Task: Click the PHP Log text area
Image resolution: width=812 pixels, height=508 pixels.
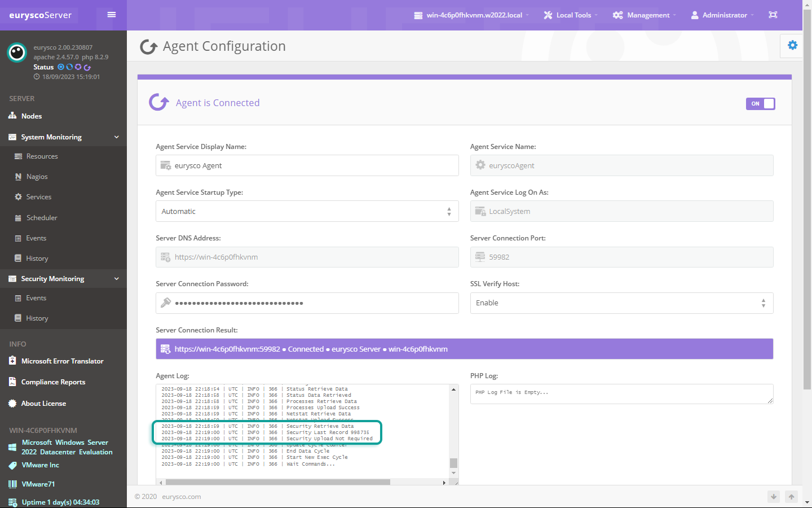Action: click(621, 394)
